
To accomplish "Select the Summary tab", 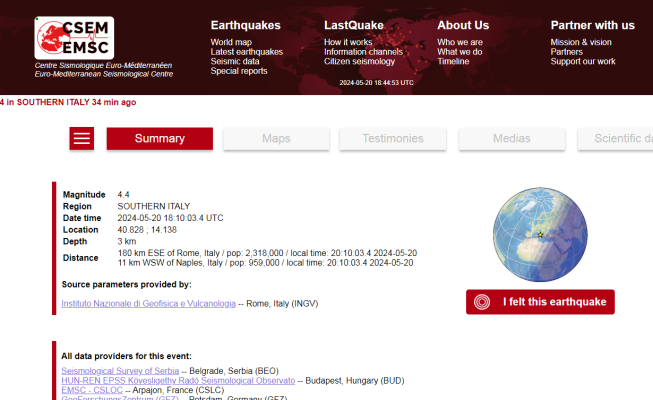I will (159, 139).
